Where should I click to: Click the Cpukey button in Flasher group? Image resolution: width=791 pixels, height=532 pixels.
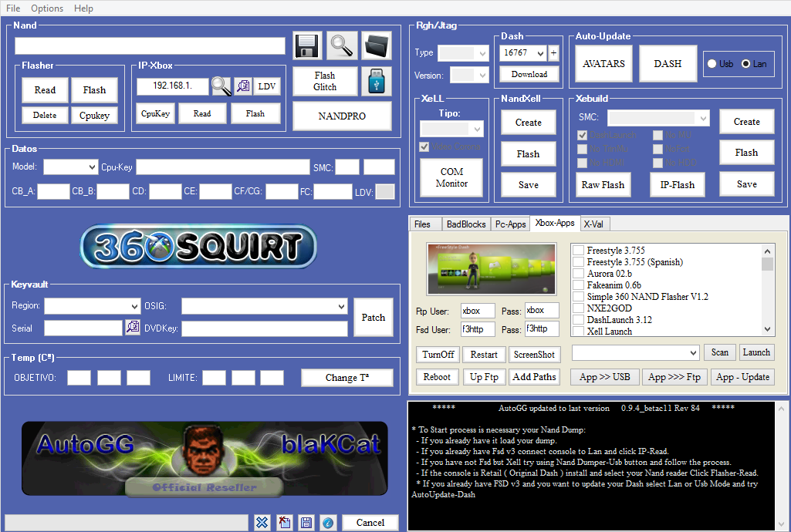coord(94,116)
